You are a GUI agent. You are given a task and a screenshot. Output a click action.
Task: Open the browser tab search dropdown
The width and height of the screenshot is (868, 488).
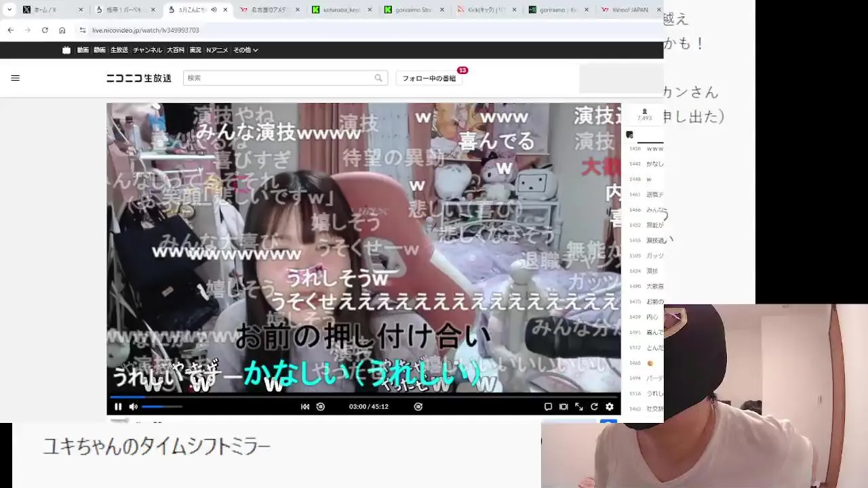[x=9, y=9]
